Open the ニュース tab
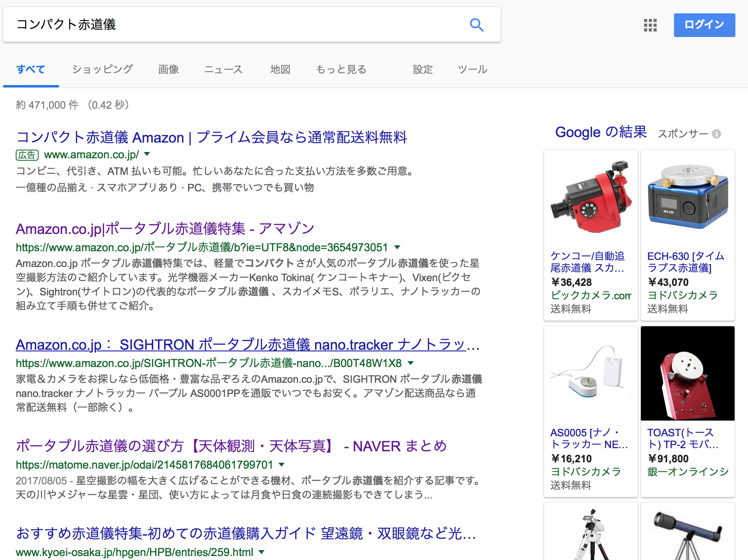748x560 pixels. point(223,69)
